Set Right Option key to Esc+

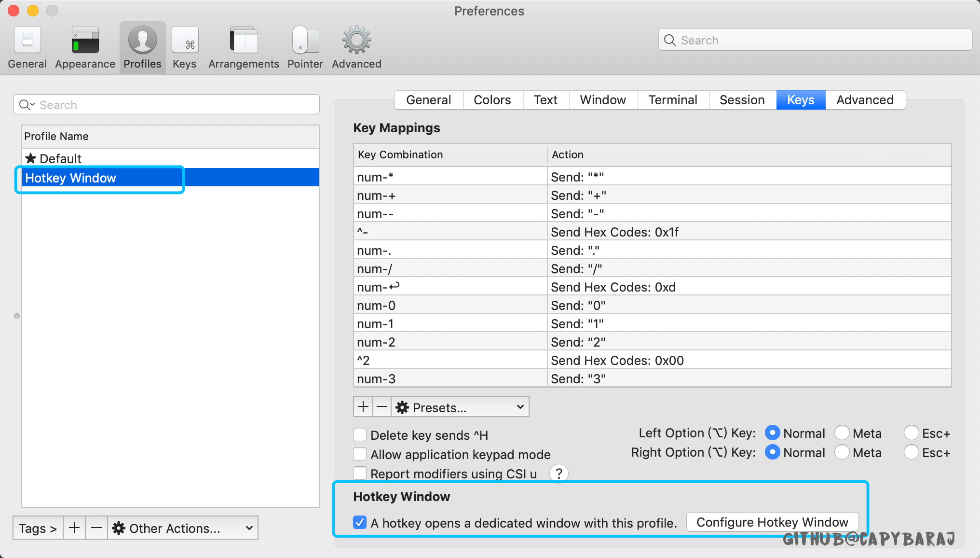click(911, 452)
